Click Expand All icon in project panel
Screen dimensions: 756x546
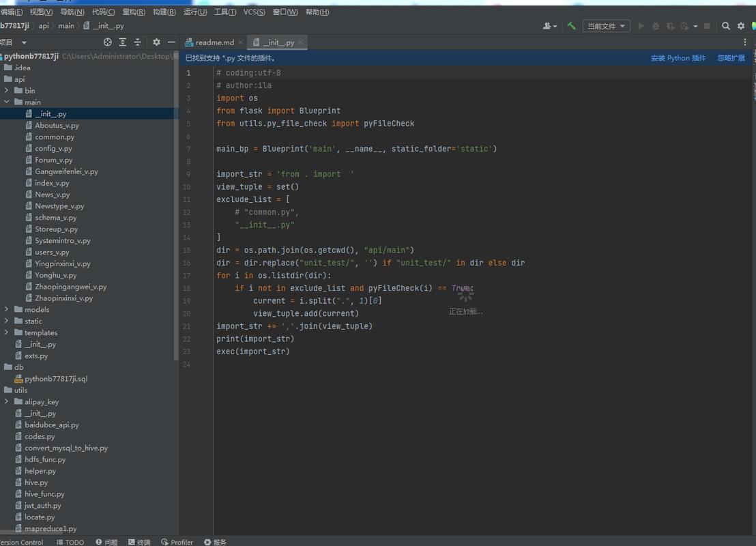coord(123,42)
